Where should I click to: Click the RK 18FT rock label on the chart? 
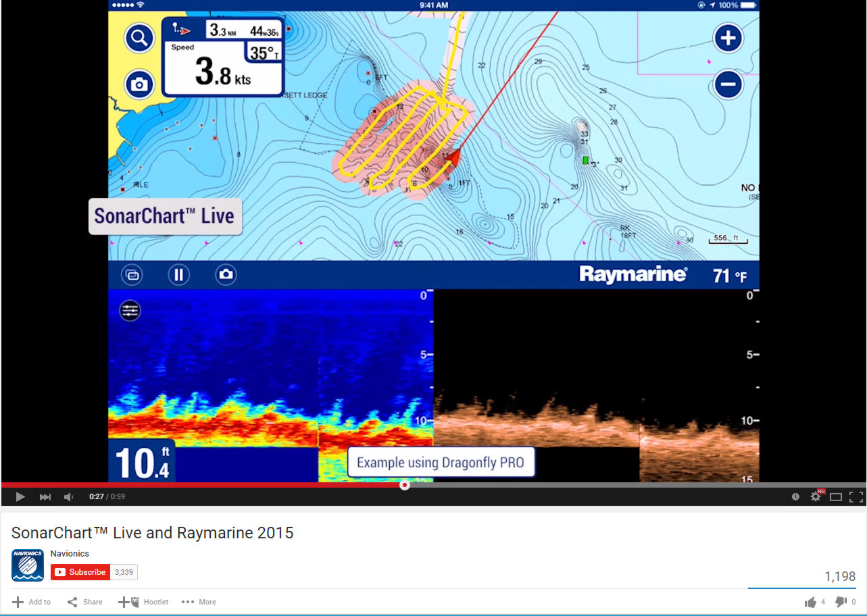[628, 232]
